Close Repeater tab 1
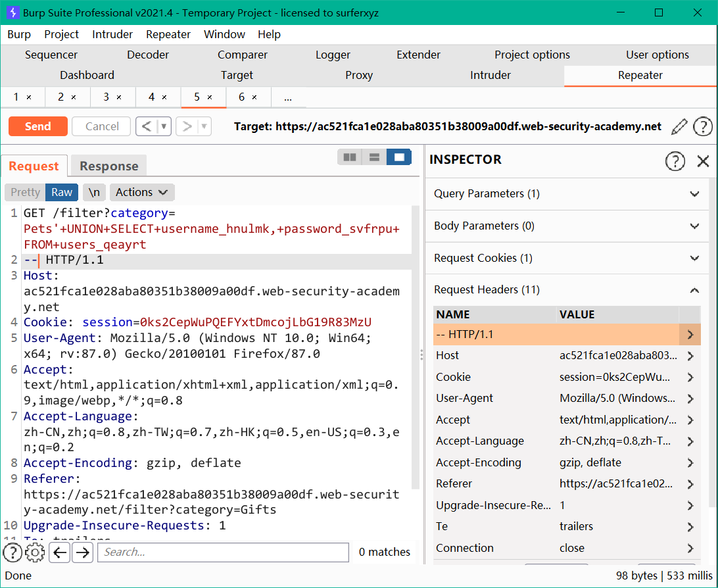This screenshot has width=718, height=588. point(29,97)
